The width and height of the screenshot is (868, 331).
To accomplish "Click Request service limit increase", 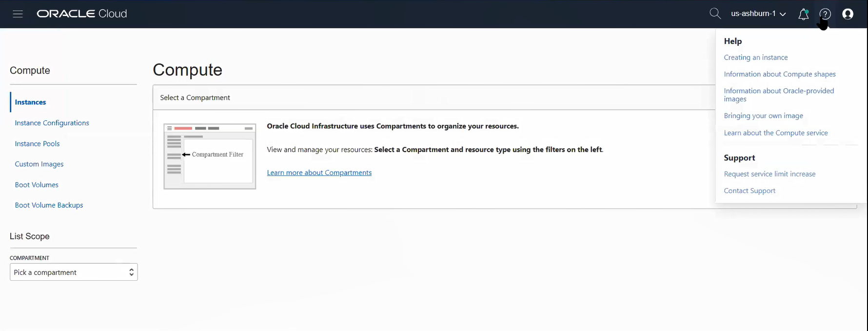I will [x=769, y=174].
